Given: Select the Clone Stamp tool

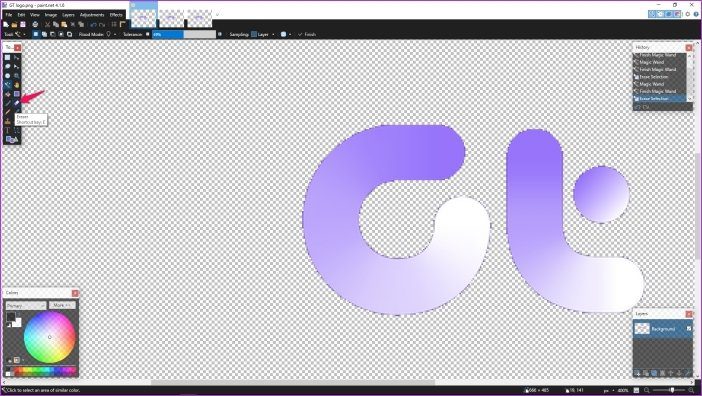Looking at the screenshot, I should (x=8, y=121).
